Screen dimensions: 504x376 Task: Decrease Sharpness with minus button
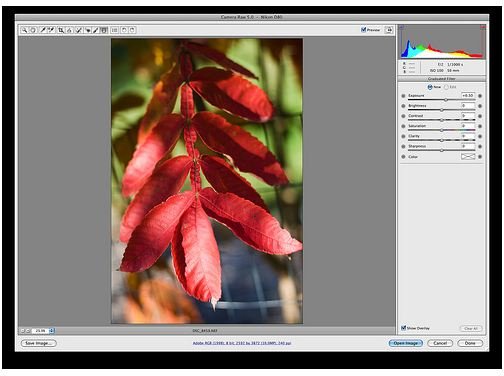(403, 146)
